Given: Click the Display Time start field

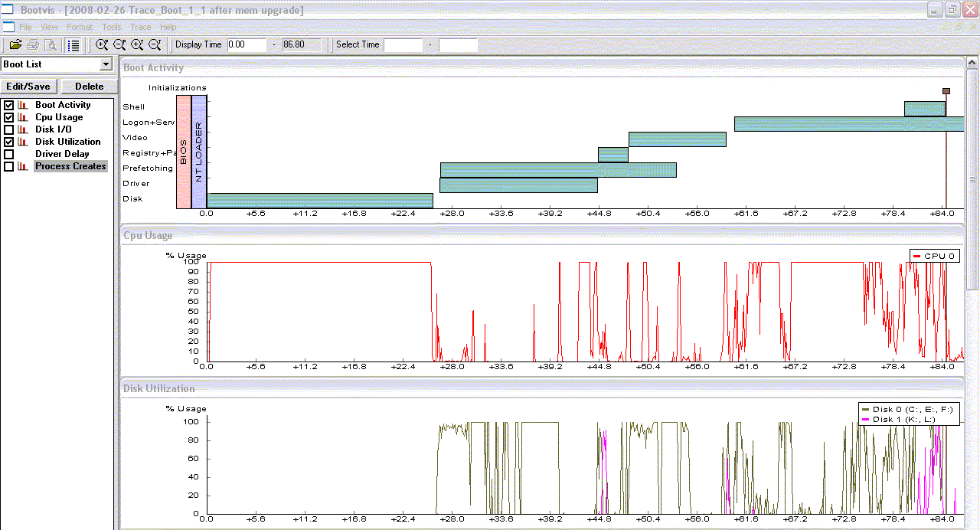Looking at the screenshot, I should (247, 44).
